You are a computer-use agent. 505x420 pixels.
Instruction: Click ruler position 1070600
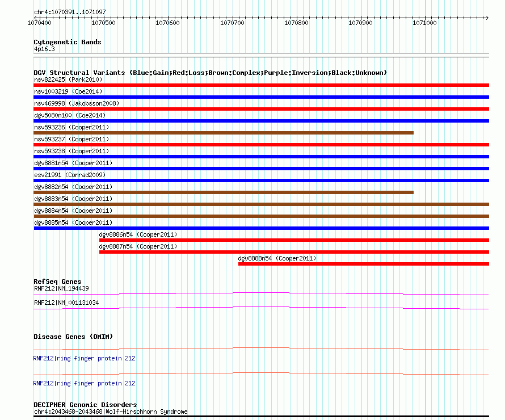167,23
